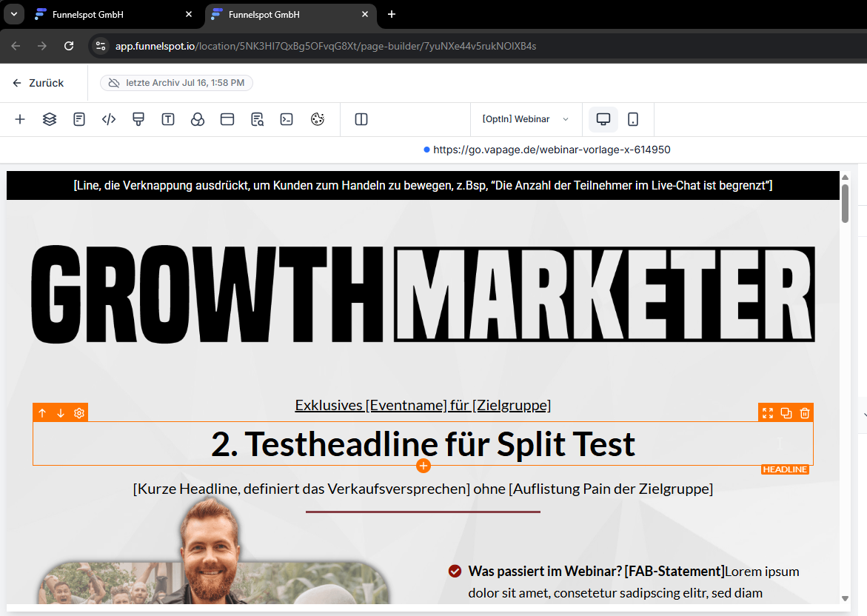
Task: Select the Was passiert im Webinar bullet text
Action: click(x=634, y=582)
